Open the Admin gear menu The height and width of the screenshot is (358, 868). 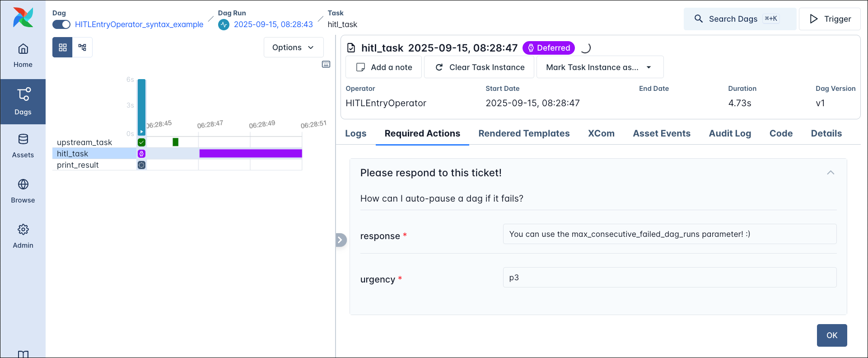[23, 236]
